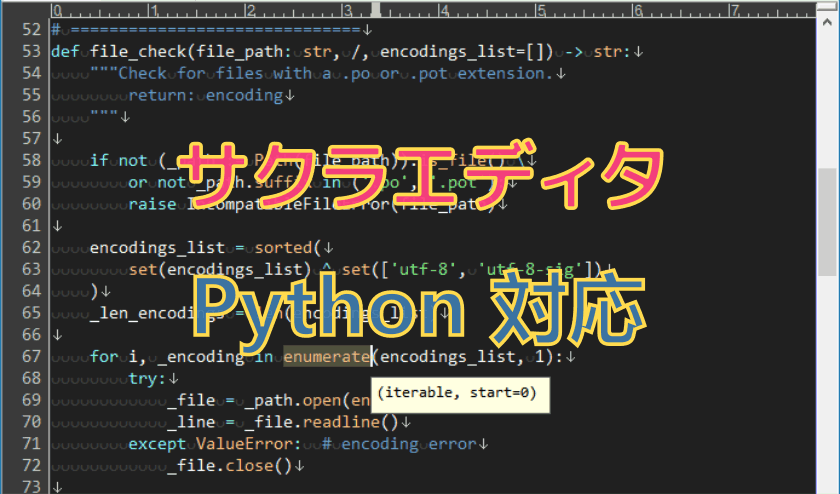
Task: Click the vertical scrollbar up arrow
Action: click(828, 23)
